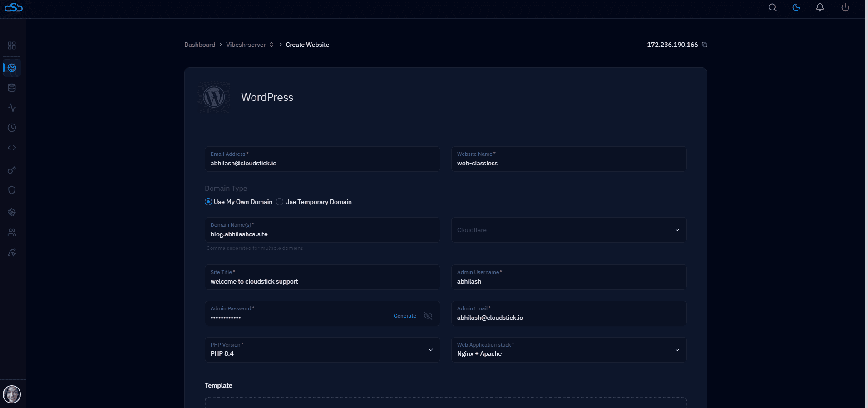
Task: Click the Site Title field
Action: click(x=322, y=277)
